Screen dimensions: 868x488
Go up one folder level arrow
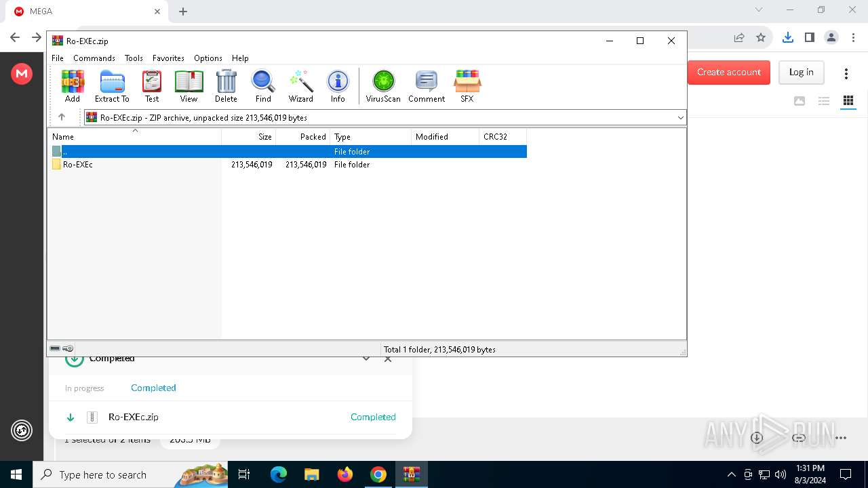pos(62,117)
